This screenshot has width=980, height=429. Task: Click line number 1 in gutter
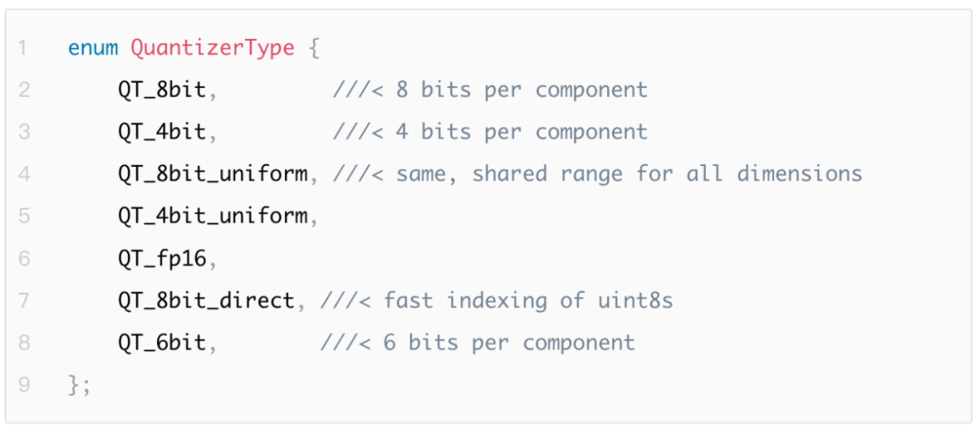[24, 48]
